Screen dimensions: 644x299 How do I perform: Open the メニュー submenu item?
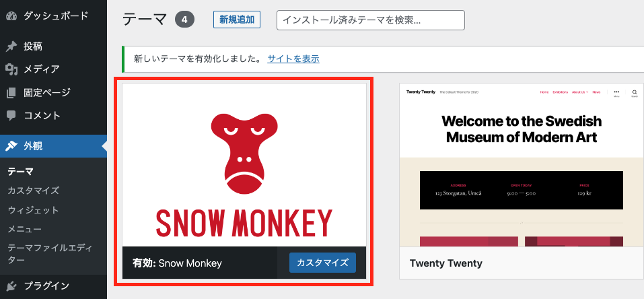click(25, 230)
